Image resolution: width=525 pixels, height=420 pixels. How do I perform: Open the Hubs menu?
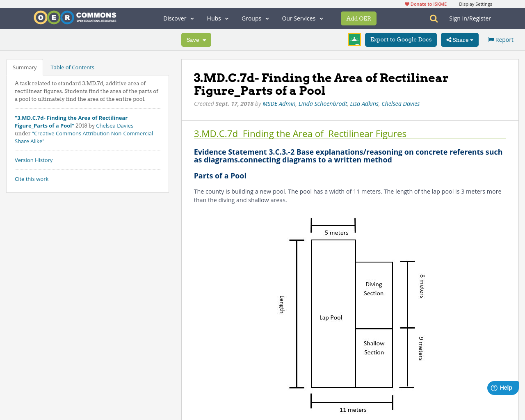pyautogui.click(x=217, y=18)
